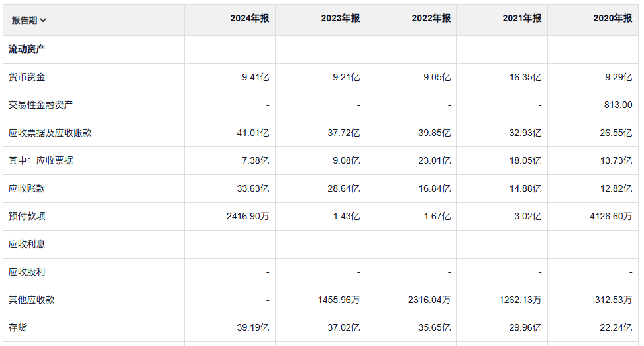Click the 应收账款 row label
The image size is (644, 346).
[x=27, y=188]
